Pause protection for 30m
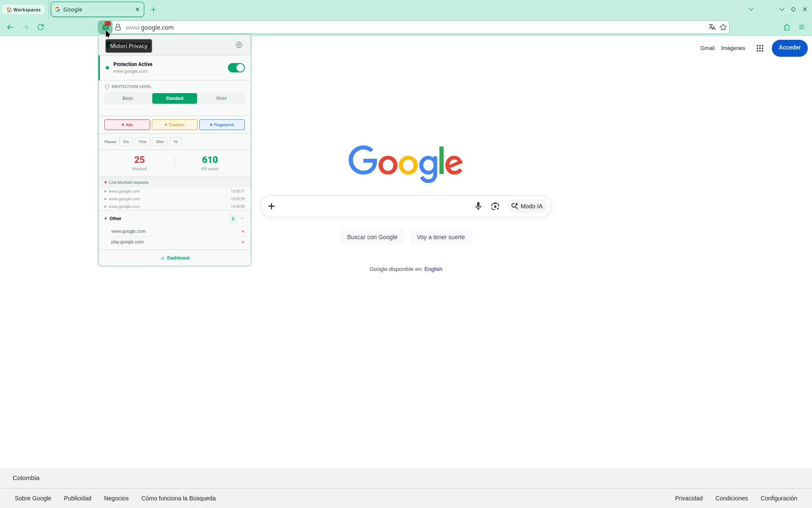812x508 pixels. [x=159, y=142]
